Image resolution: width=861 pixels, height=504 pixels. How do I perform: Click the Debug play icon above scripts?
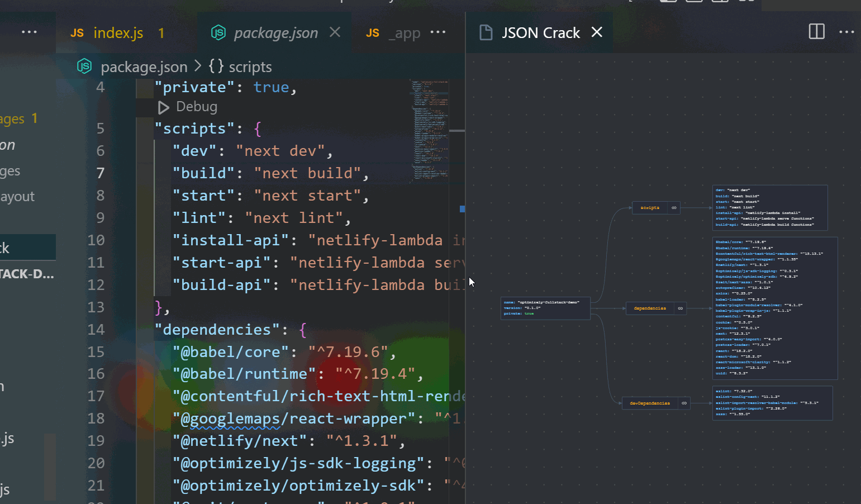pos(163,107)
